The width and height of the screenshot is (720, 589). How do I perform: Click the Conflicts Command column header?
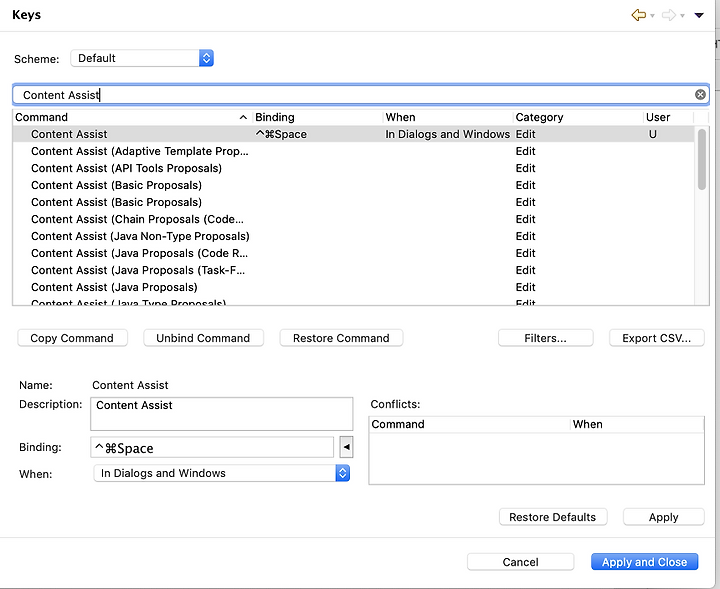470,424
